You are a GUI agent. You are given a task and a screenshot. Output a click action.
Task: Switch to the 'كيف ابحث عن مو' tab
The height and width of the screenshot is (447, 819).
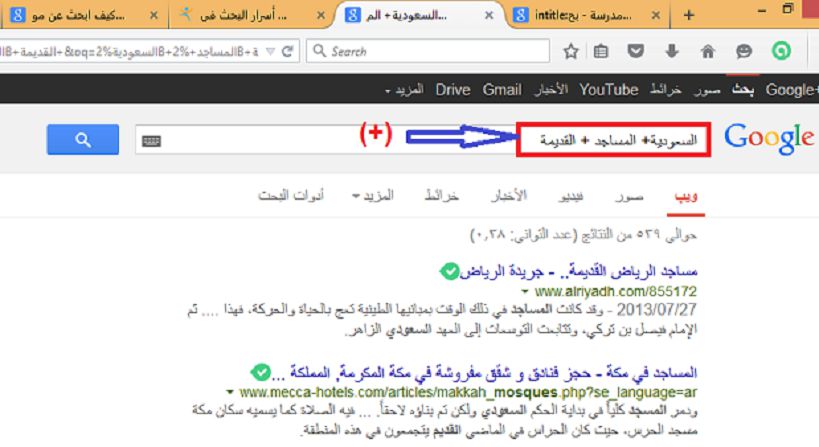pos(78,16)
